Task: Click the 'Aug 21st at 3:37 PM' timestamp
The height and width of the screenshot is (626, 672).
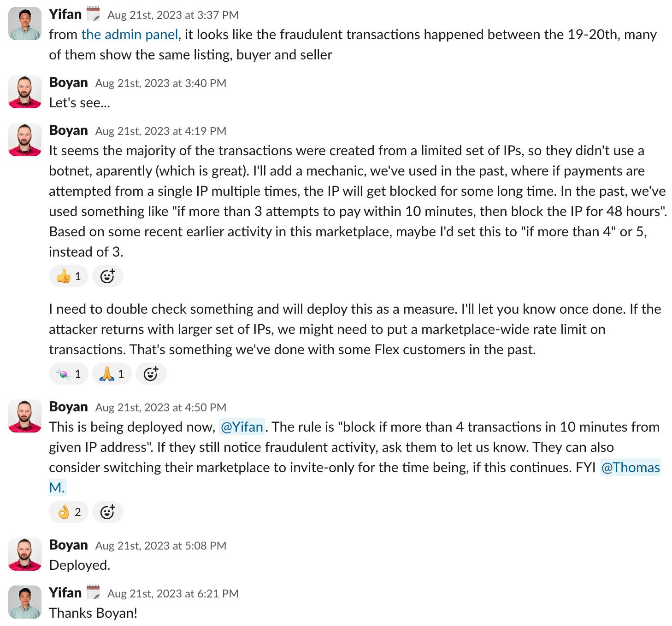Action: coord(172,15)
